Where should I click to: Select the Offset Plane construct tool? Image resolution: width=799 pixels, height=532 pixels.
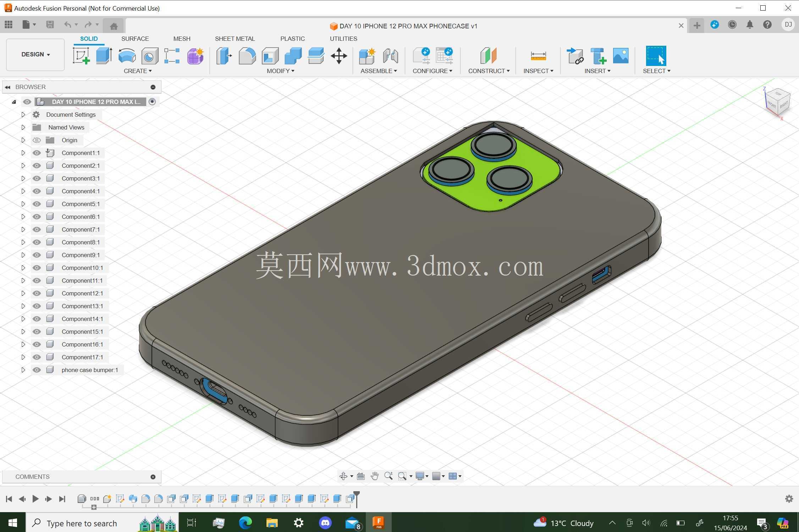tap(489, 56)
